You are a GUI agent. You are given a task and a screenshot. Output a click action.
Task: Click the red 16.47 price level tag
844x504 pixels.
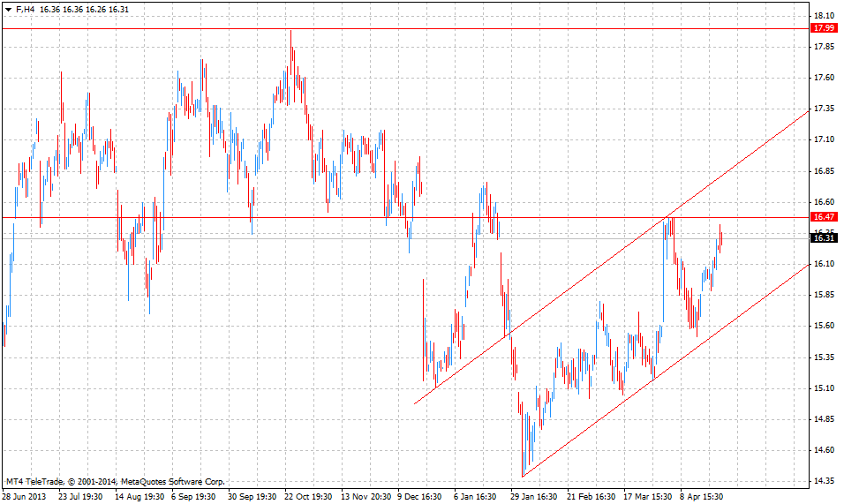pyautogui.click(x=824, y=217)
